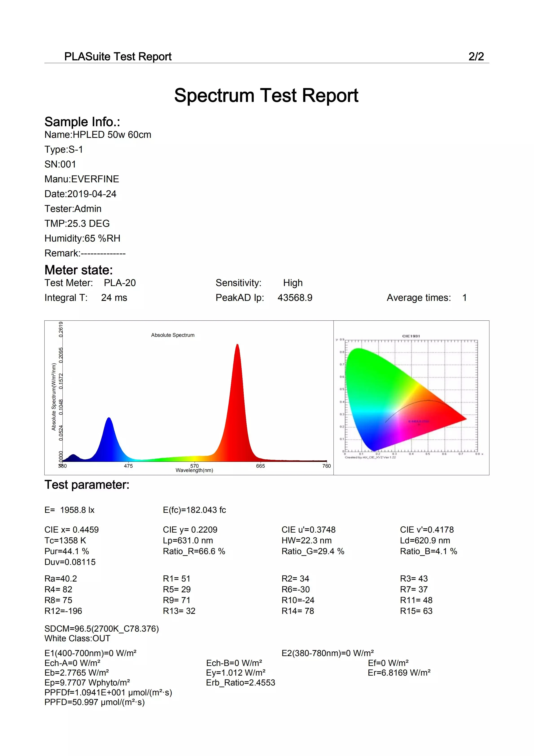Click the Name:HPLED 50w 60cm line
The width and height of the screenshot is (534, 756).
[98, 135]
